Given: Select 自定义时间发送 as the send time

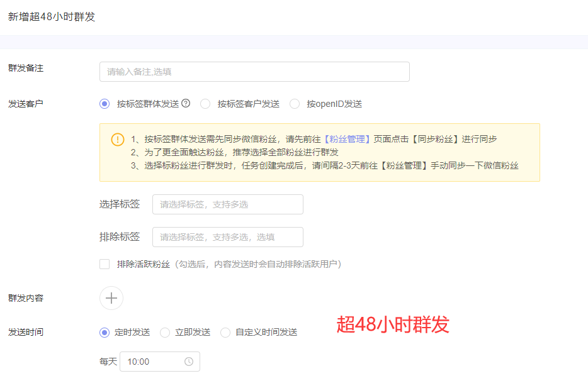Looking at the screenshot, I should [x=225, y=333].
